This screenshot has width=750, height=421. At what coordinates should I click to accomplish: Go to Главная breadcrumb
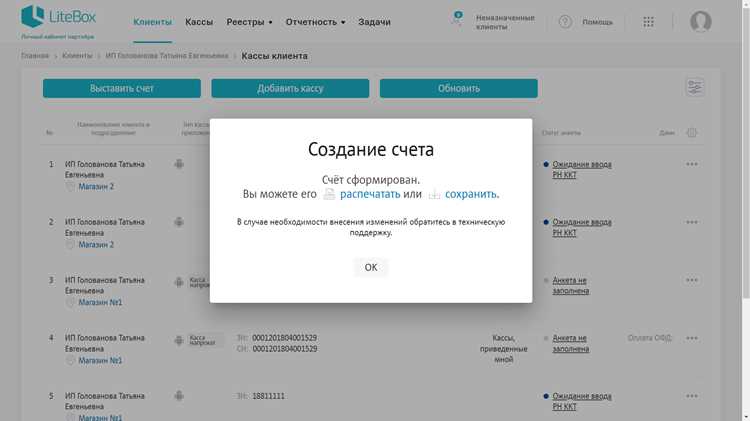coord(35,55)
